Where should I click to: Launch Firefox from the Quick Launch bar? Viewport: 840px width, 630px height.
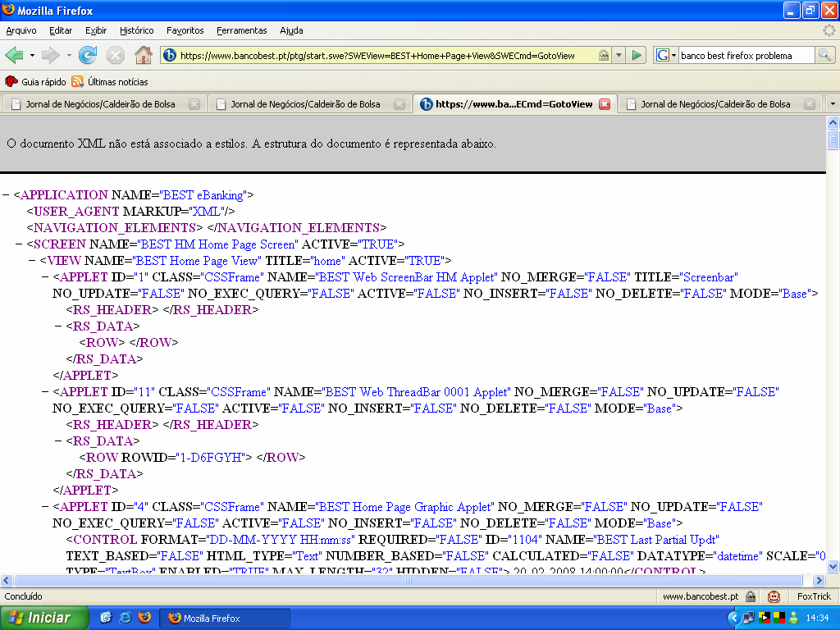pyautogui.click(x=144, y=618)
